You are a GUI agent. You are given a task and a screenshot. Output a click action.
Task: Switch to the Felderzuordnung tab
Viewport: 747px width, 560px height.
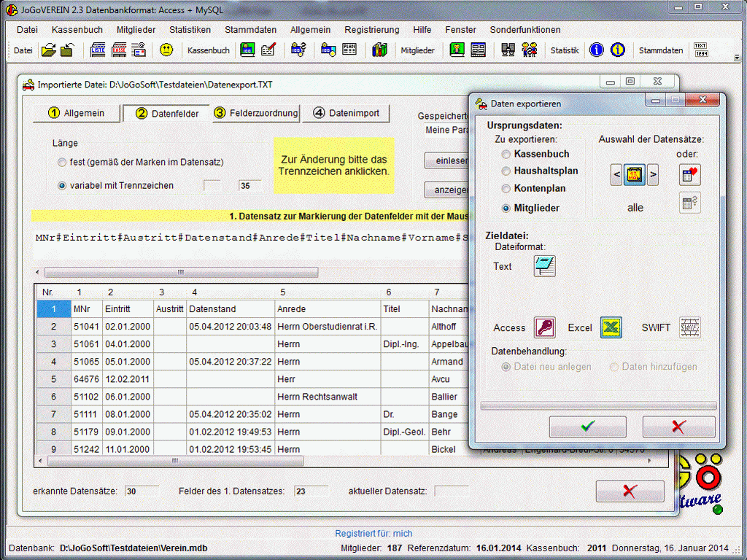click(256, 113)
